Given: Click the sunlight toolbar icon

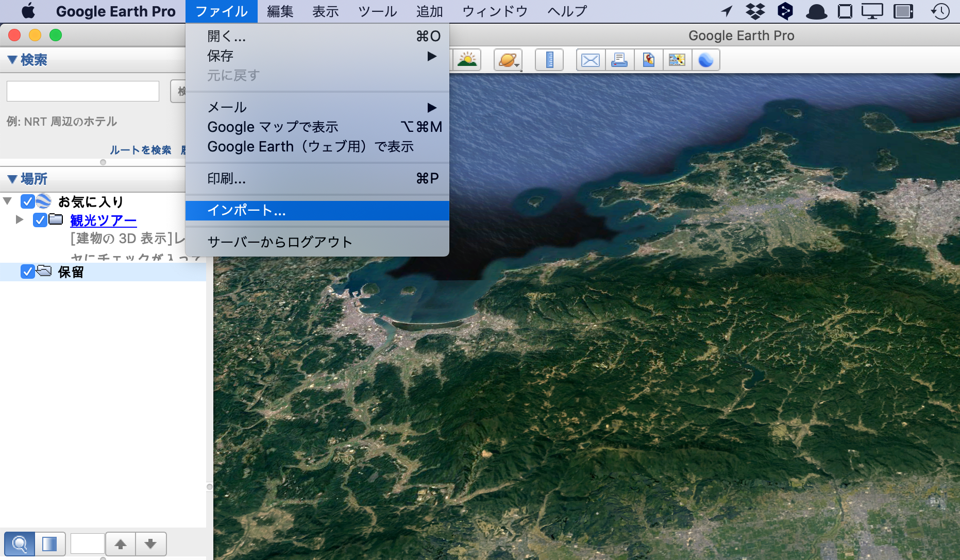Looking at the screenshot, I should pyautogui.click(x=467, y=60).
